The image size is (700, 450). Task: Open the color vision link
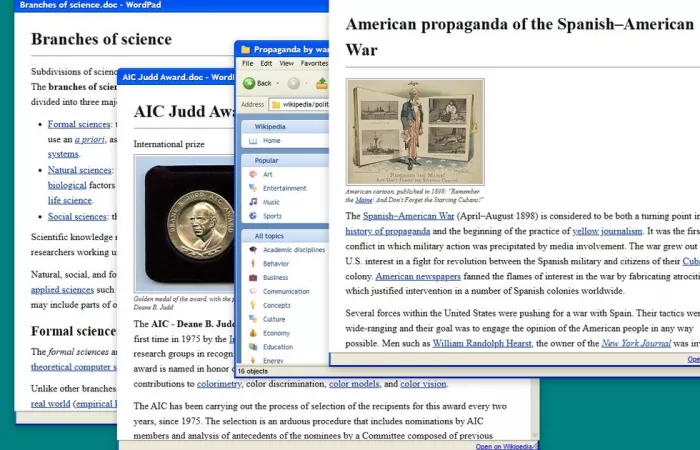(x=423, y=384)
